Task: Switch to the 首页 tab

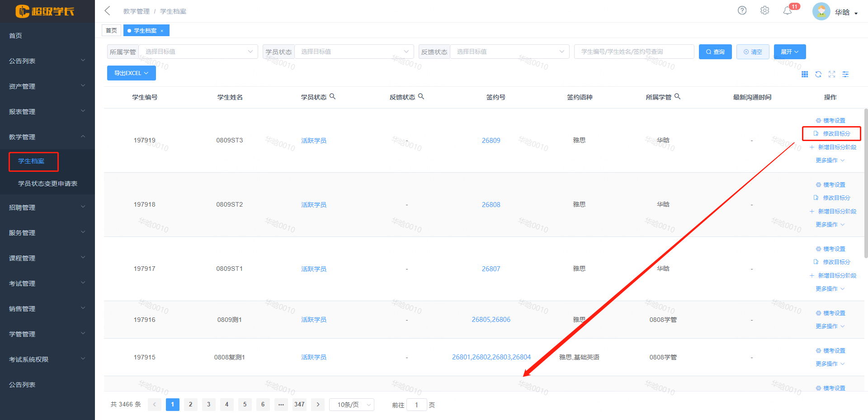Action: (111, 30)
